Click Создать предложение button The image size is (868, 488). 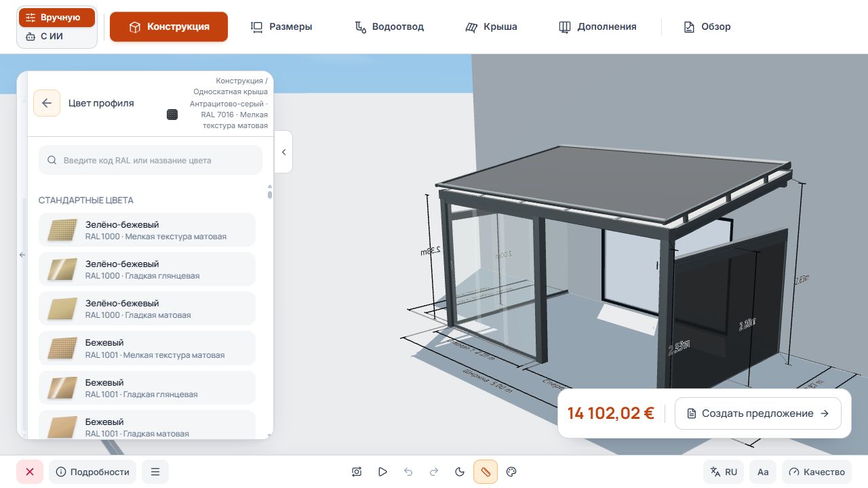coord(758,413)
